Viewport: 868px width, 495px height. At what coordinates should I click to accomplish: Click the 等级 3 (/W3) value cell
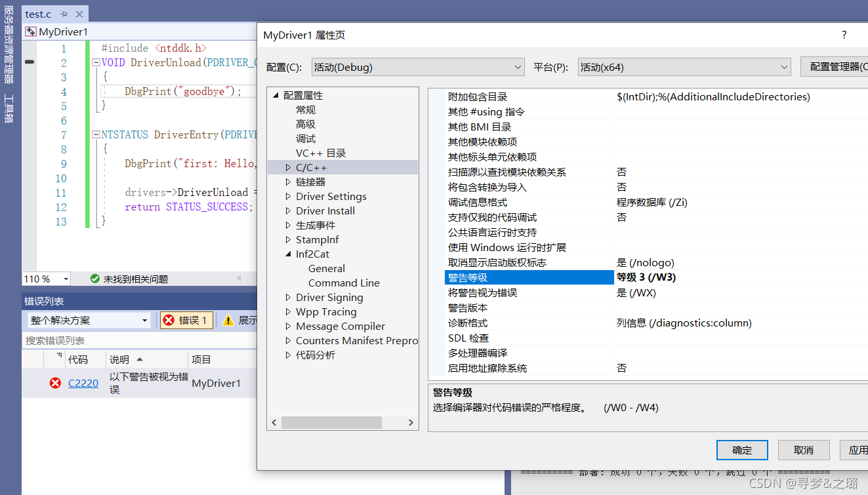(x=741, y=277)
